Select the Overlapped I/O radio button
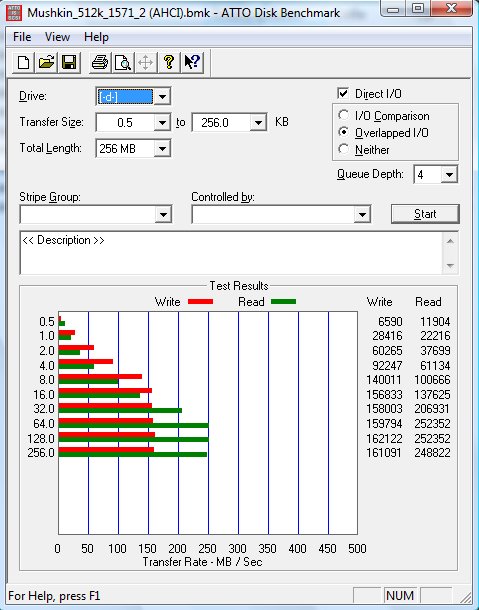The width and height of the screenshot is (479, 610). (x=343, y=132)
